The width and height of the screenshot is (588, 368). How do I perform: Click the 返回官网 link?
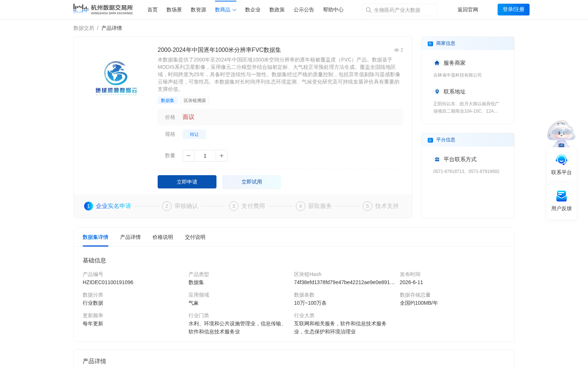coord(468,10)
